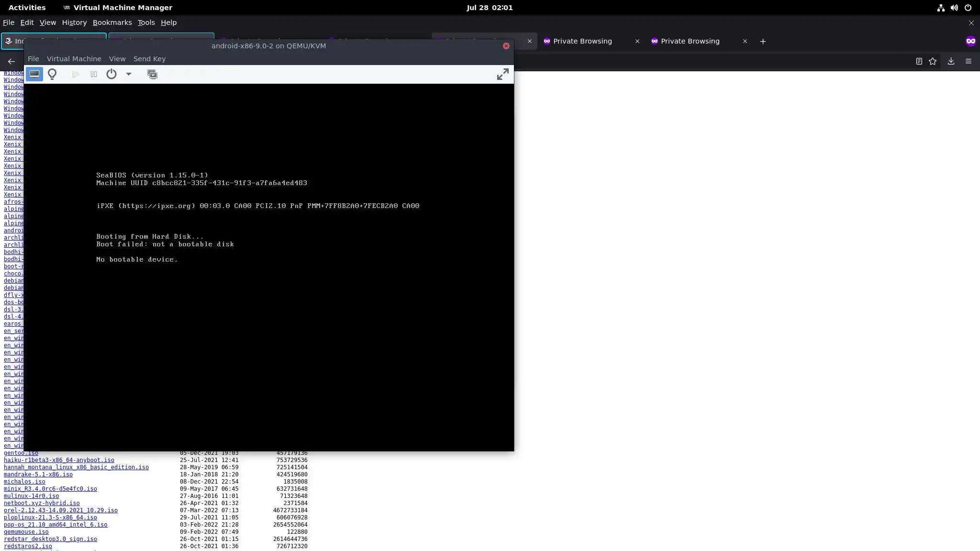Viewport: 980px width, 551px height.
Task: Click the Run virtual machine play button
Action: 76,74
